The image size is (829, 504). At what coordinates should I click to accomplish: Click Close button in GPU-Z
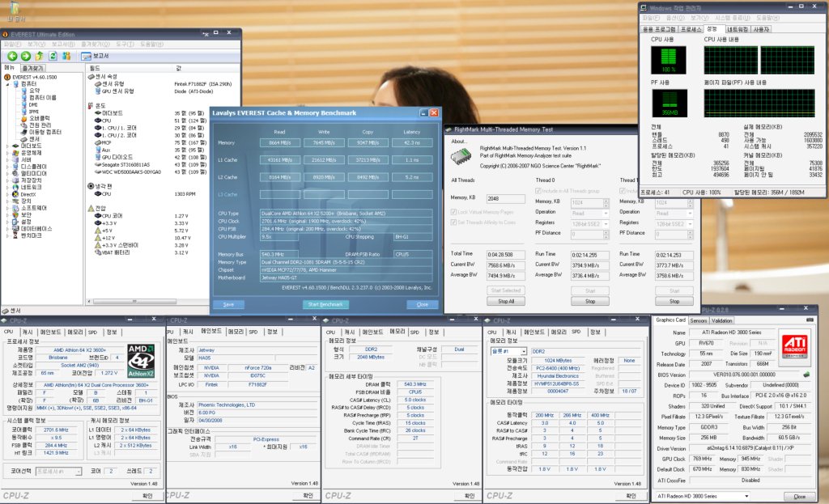tap(799, 496)
